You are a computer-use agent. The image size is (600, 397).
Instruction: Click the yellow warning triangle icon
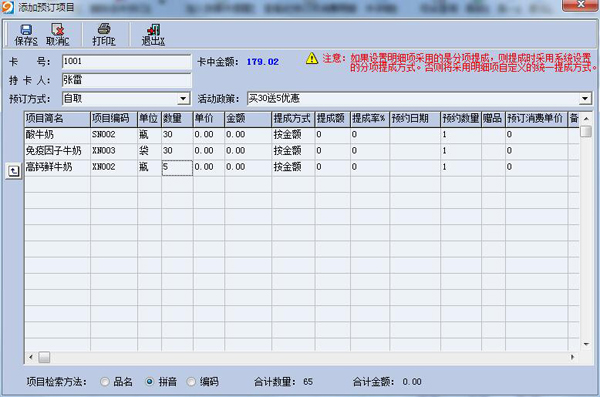(312, 59)
